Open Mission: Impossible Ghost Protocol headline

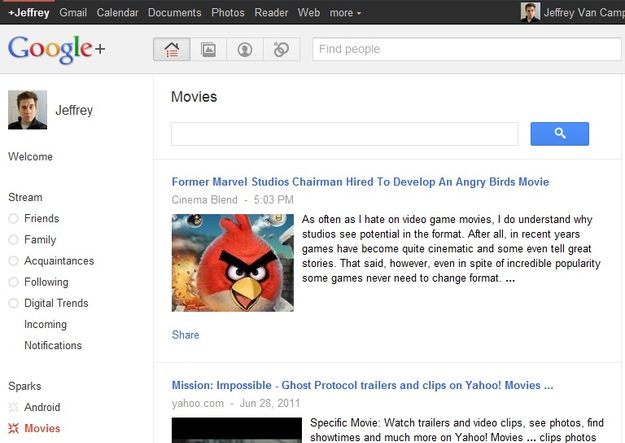click(x=362, y=385)
